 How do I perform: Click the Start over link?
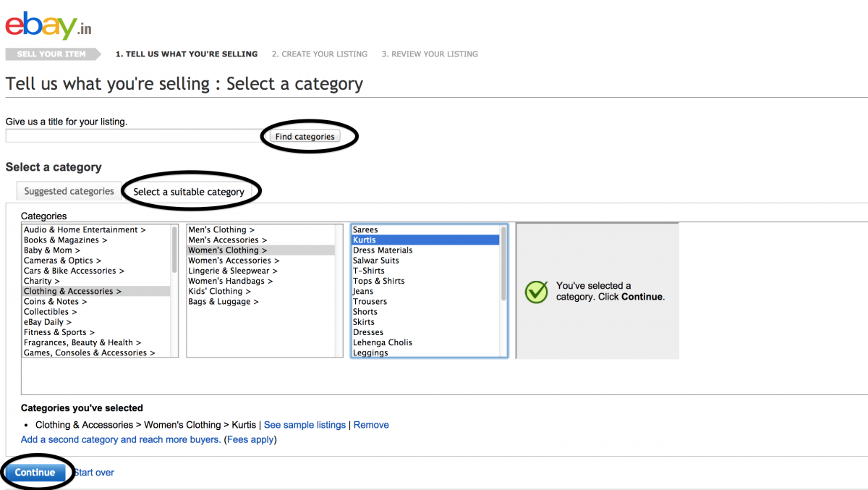95,473
